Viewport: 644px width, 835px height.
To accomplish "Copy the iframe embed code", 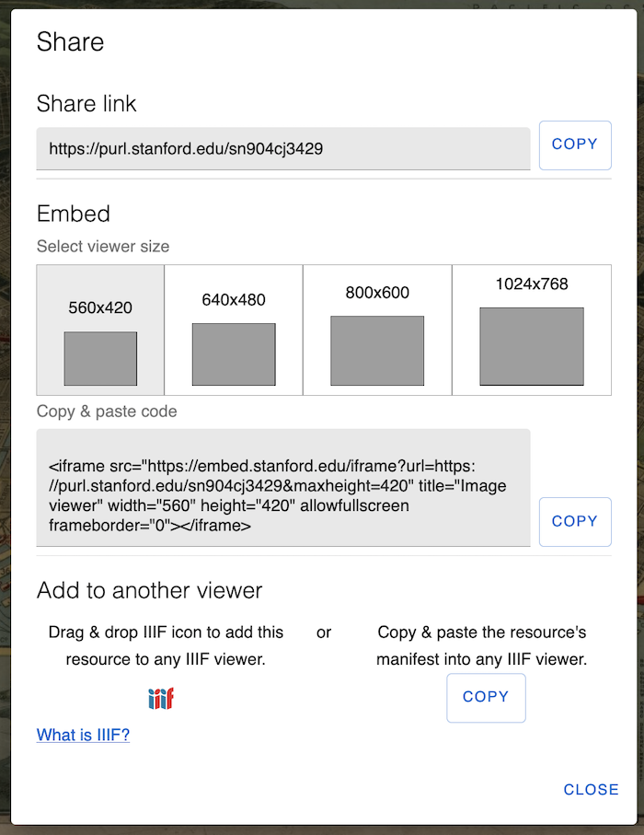I will 575,521.
